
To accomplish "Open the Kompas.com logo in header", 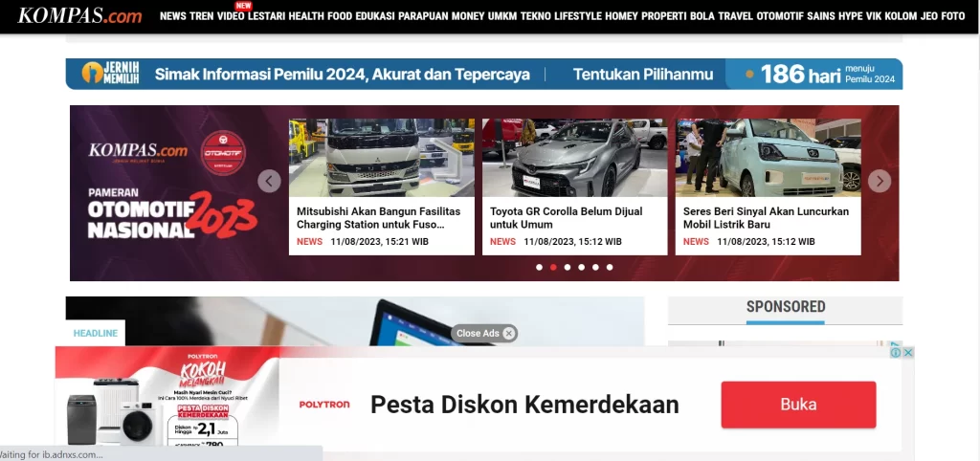I will tap(80, 15).
